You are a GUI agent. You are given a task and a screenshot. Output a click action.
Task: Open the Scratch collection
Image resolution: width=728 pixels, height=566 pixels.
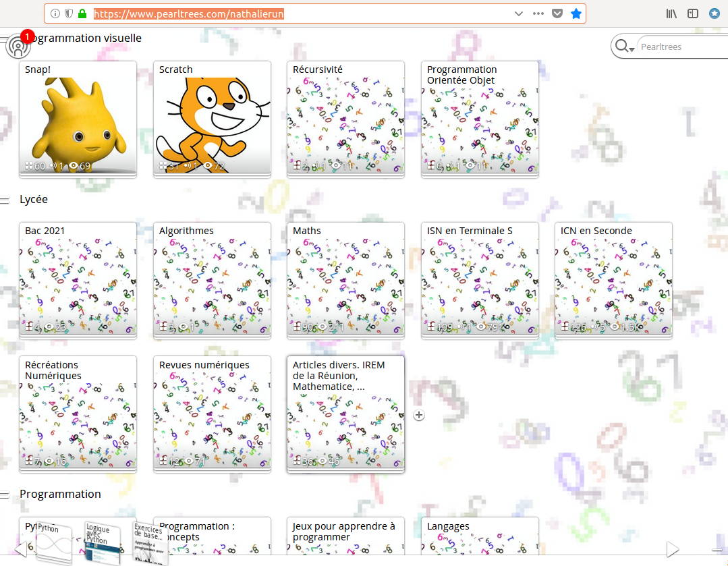(212, 119)
